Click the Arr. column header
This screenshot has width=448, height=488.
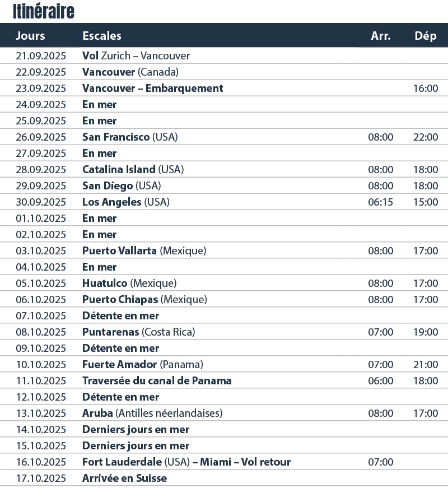point(381,35)
